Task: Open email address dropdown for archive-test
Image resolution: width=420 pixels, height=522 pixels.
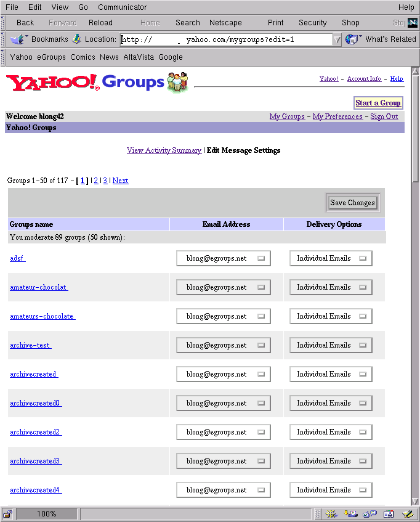Action: point(224,345)
